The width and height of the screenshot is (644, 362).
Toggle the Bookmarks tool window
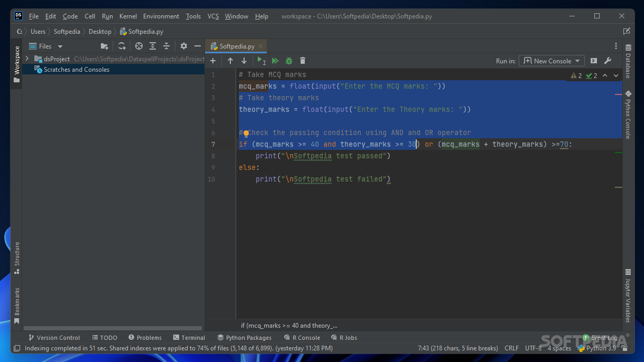point(17,306)
